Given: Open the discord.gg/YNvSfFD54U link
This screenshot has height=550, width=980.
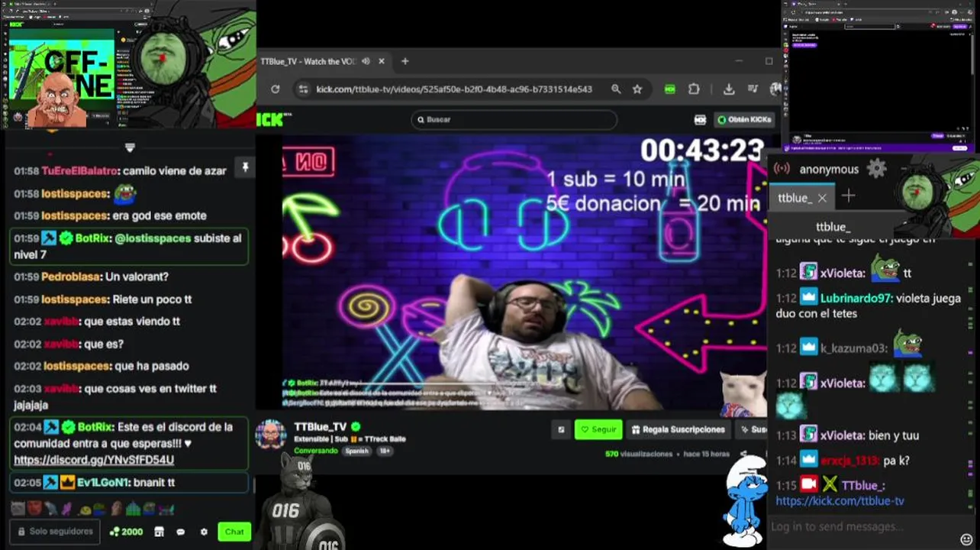Looking at the screenshot, I should (94, 460).
